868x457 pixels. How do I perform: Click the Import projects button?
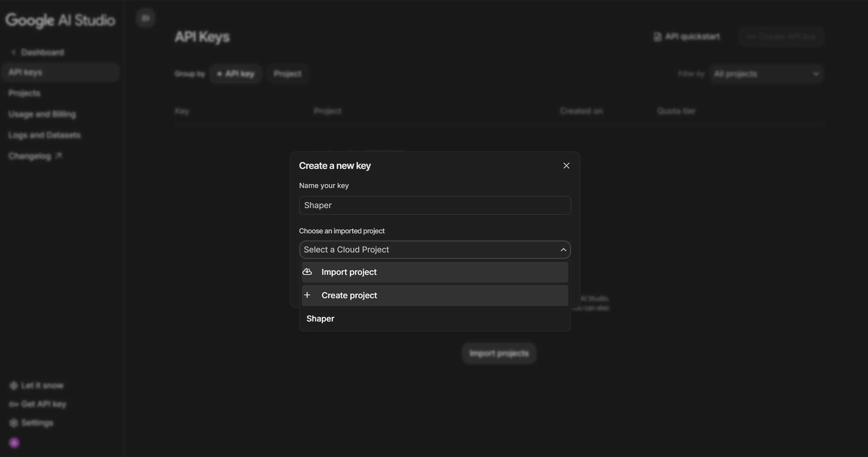(x=499, y=353)
